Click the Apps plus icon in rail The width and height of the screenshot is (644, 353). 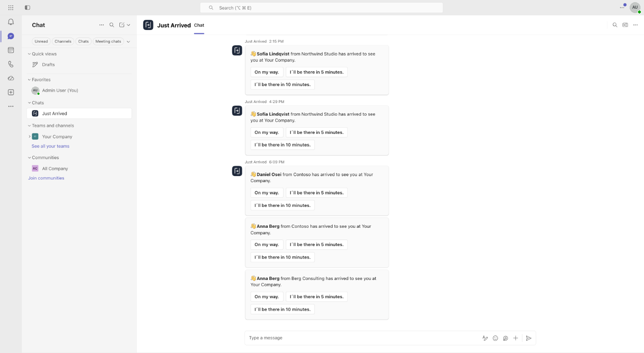pyautogui.click(x=11, y=92)
